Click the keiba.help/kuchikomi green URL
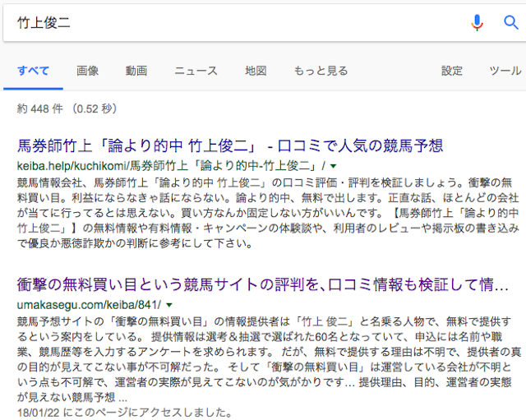The height and width of the screenshot is (420, 526). 171,166
